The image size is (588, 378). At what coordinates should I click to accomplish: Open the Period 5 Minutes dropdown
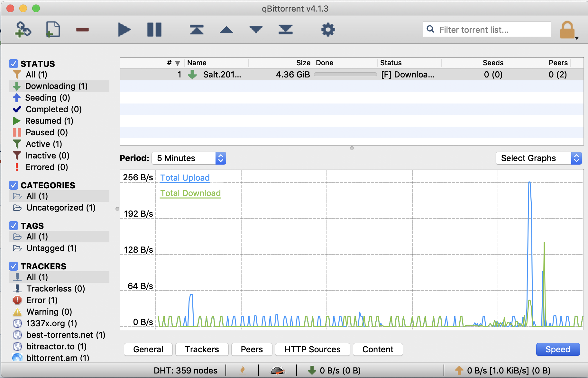click(189, 158)
